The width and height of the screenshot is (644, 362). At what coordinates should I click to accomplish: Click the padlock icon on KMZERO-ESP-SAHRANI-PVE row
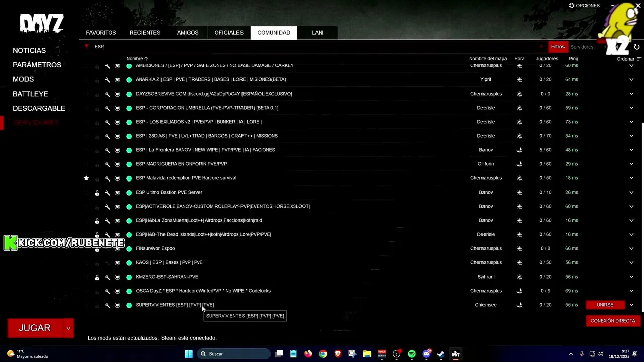click(97, 277)
